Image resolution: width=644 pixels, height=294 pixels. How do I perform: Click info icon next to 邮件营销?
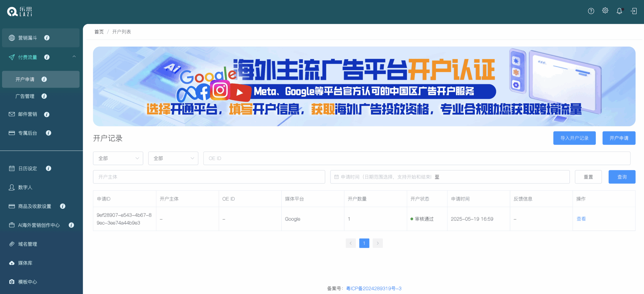(47, 114)
